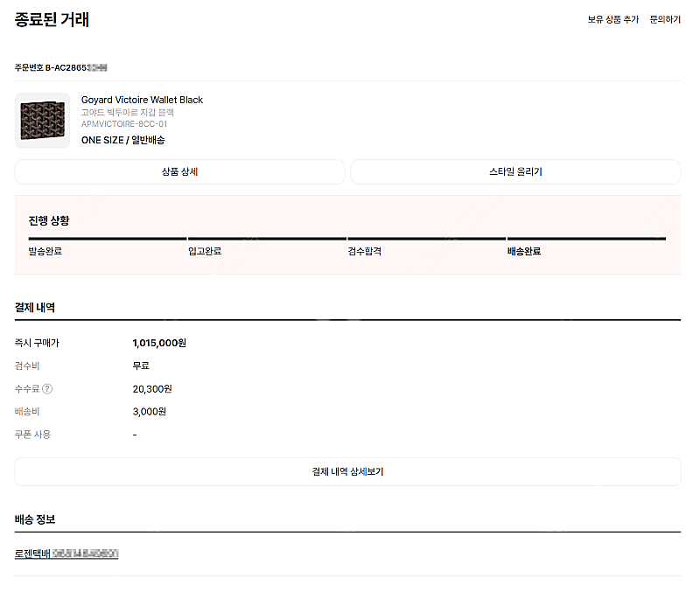Open the Goyard wallet product thumbnail
Viewport: 700px width, 592px height.
pyautogui.click(x=42, y=121)
